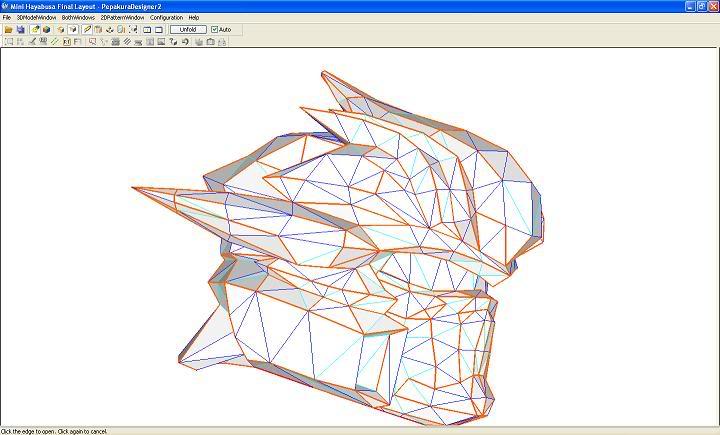This screenshot has width=720, height=435.
Task: Click the second icon in the lower toolbar row
Action: point(21,42)
